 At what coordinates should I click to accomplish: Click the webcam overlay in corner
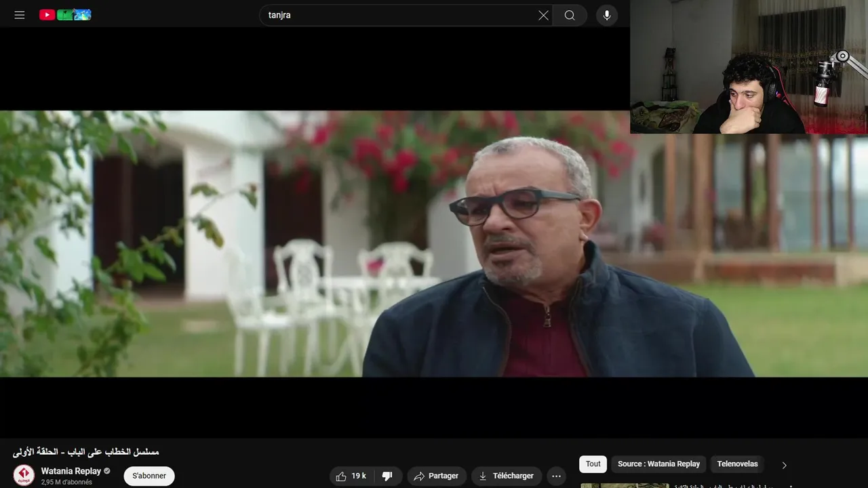[x=749, y=66]
